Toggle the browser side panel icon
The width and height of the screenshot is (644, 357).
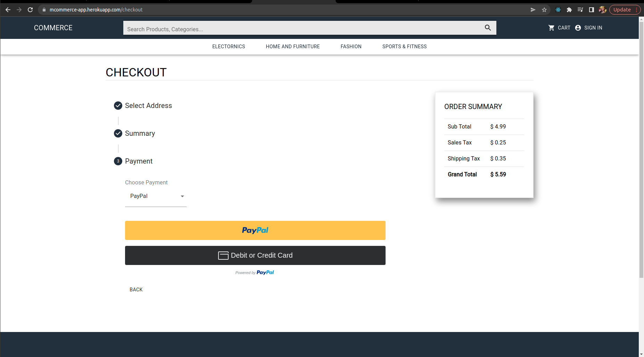tap(592, 10)
